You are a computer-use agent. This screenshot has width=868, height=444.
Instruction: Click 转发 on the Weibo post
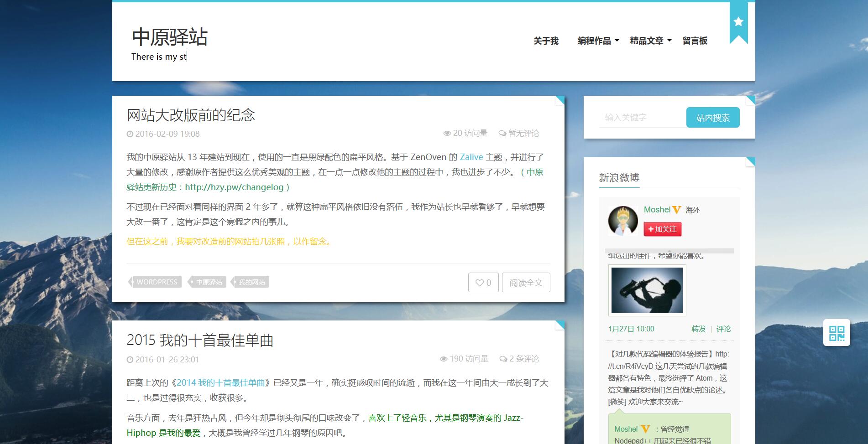[x=699, y=329]
